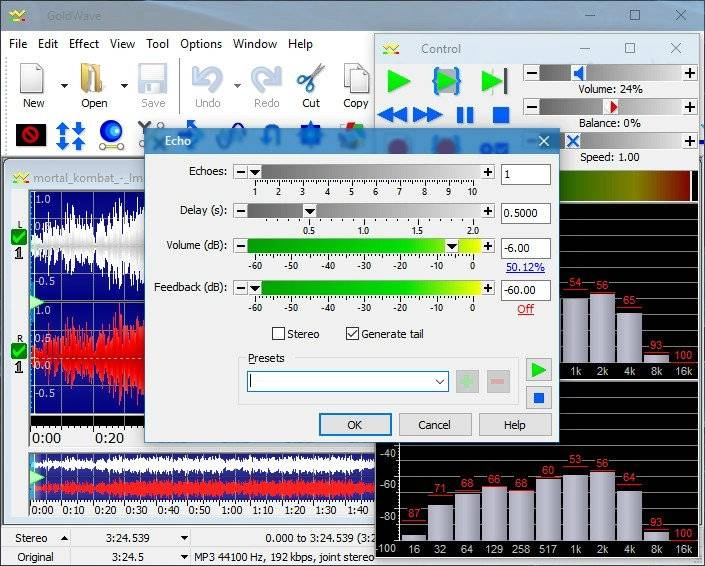Increase Echoes with the plus button
Viewport: 705px width, 566px height.
click(x=488, y=172)
